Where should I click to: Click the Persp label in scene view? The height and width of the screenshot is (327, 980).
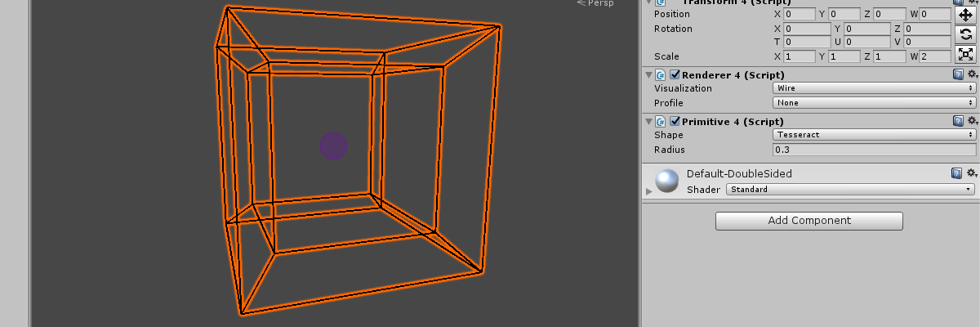[x=600, y=3]
